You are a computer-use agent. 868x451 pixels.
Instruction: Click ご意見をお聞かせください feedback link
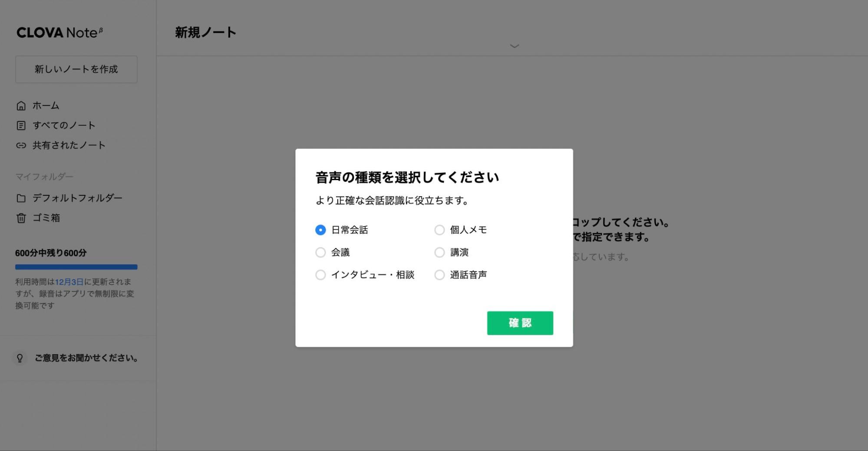[87, 358]
